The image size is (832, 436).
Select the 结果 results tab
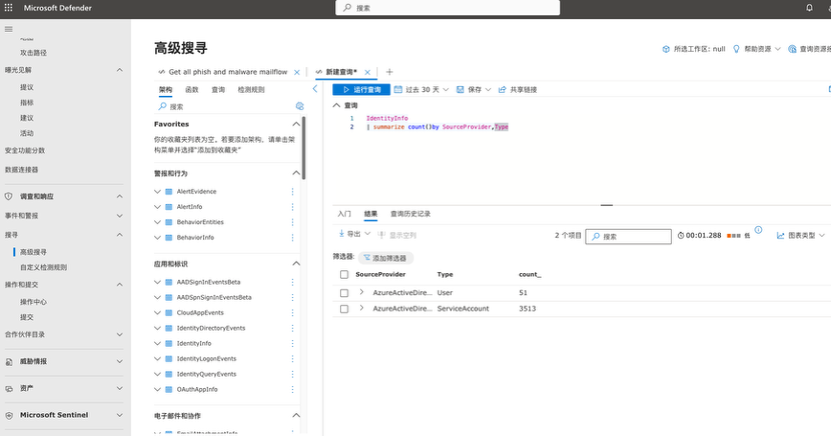click(370, 214)
